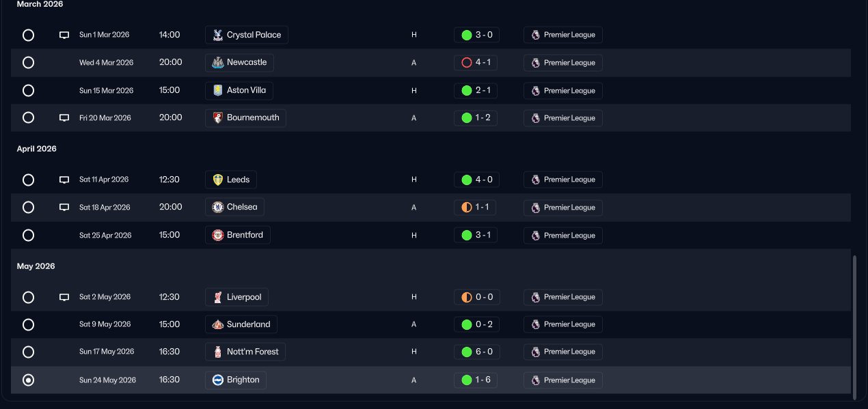View the 4 - 1 loss result at Newcastle
868x409 pixels.
tap(476, 63)
